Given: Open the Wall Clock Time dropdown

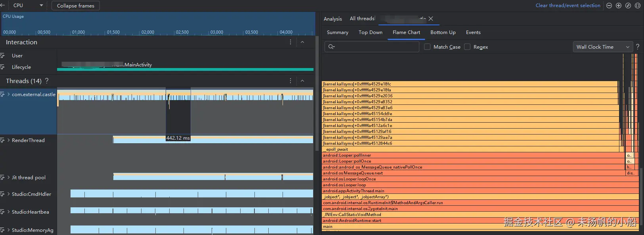Looking at the screenshot, I should click(602, 47).
